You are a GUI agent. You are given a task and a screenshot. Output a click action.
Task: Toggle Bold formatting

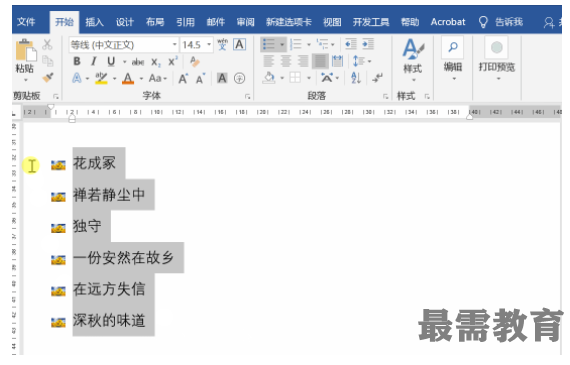77,61
